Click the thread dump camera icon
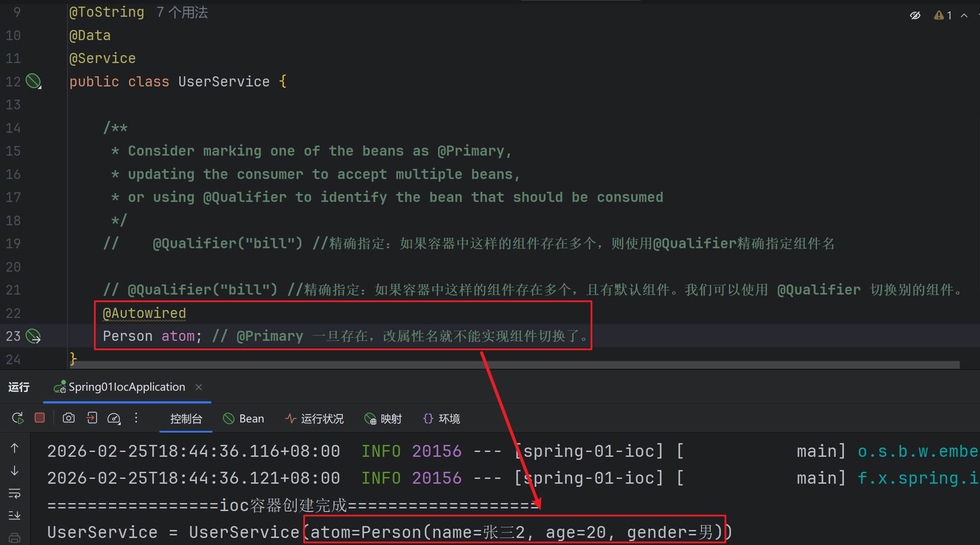Image resolution: width=980 pixels, height=545 pixels. 69,418
